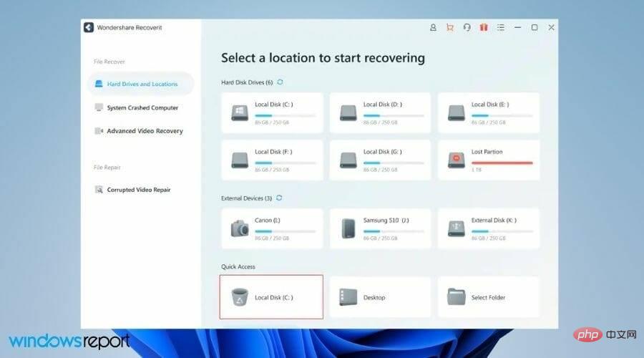The height and width of the screenshot is (358, 644).
Task: Click the Desktop location icon
Action: 348,296
